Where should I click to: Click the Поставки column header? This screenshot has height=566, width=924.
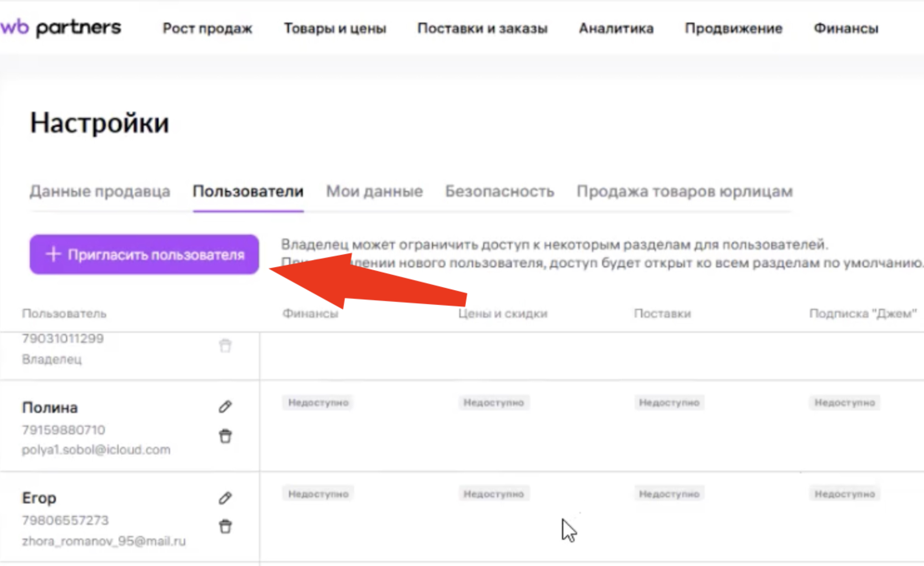[x=663, y=313]
